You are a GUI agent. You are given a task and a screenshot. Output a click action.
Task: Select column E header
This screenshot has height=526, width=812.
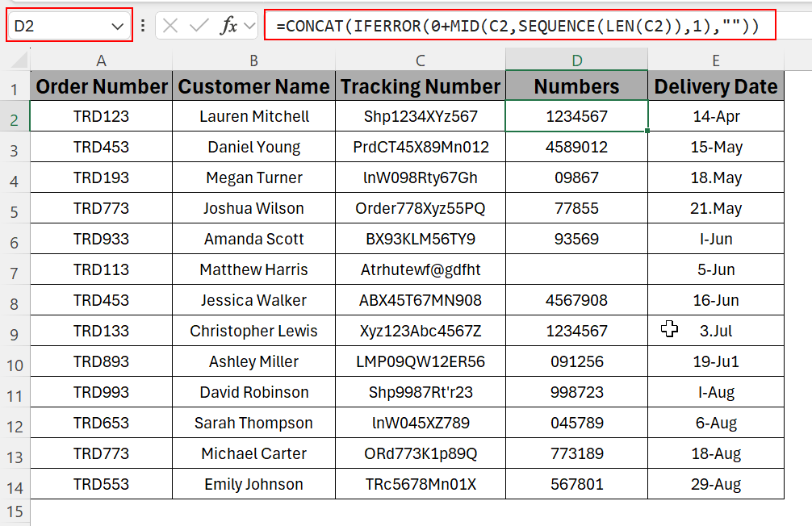(x=715, y=60)
